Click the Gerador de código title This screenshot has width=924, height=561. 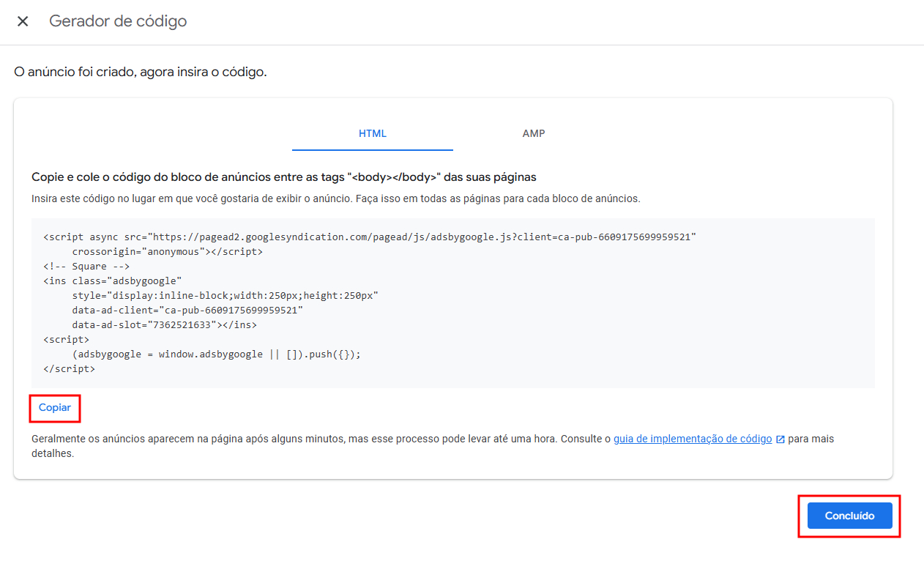pos(118,21)
